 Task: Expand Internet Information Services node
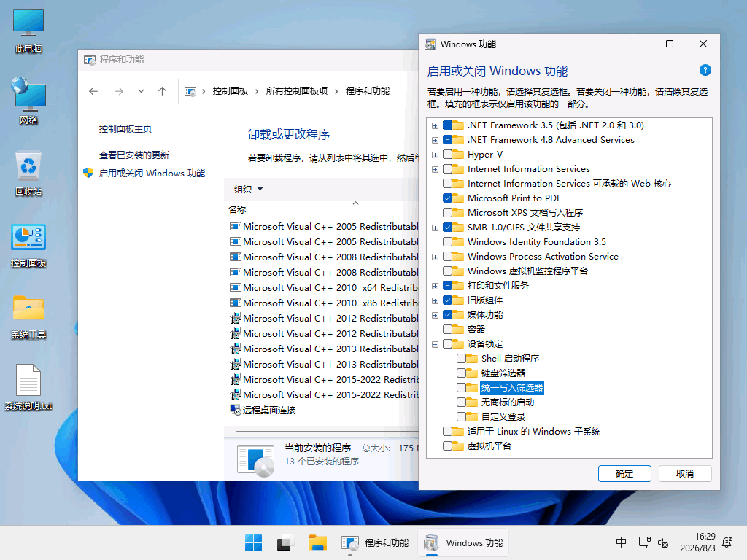435,169
